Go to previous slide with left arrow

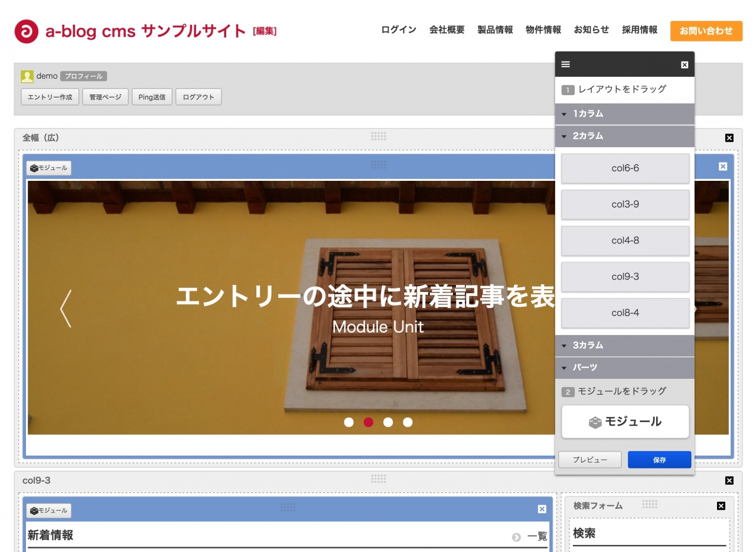point(66,309)
